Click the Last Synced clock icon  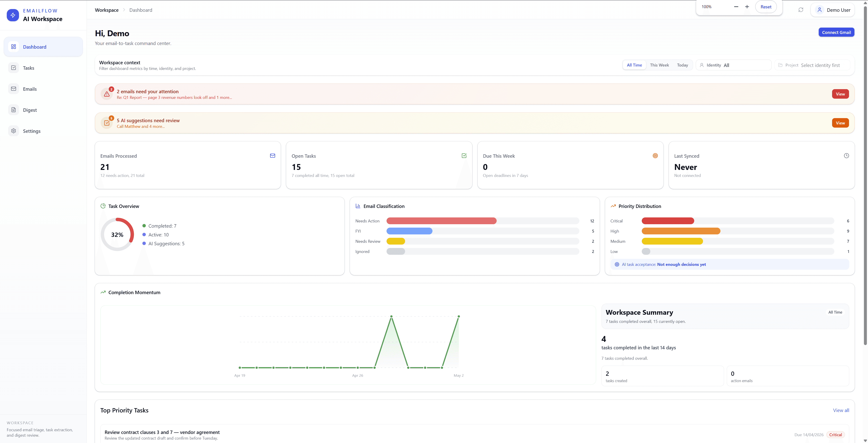click(847, 155)
